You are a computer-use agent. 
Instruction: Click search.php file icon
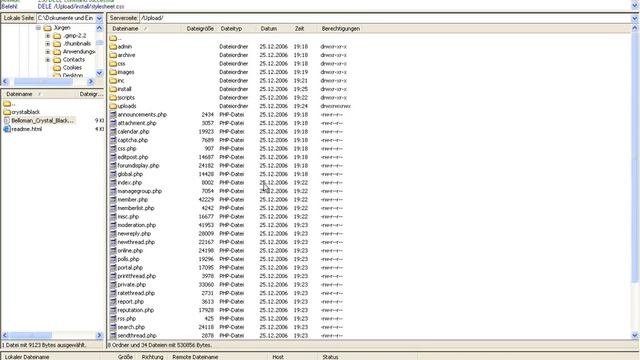pyautogui.click(x=113, y=327)
